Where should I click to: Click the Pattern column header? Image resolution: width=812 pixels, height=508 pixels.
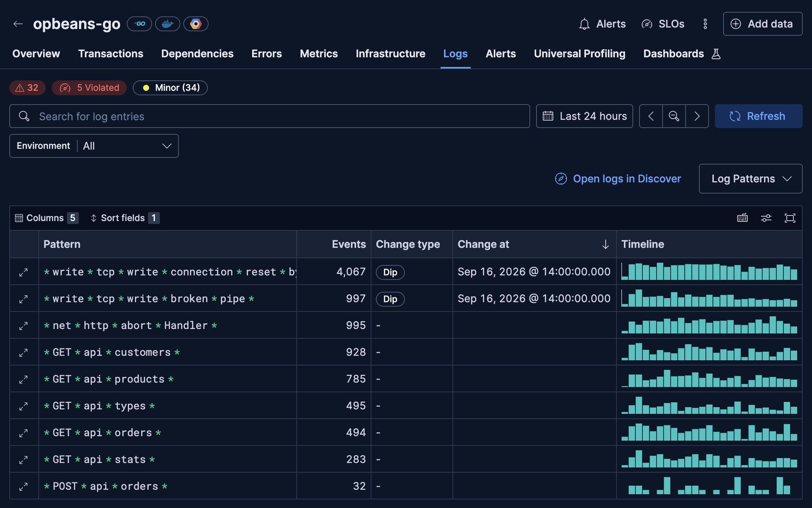(167, 244)
